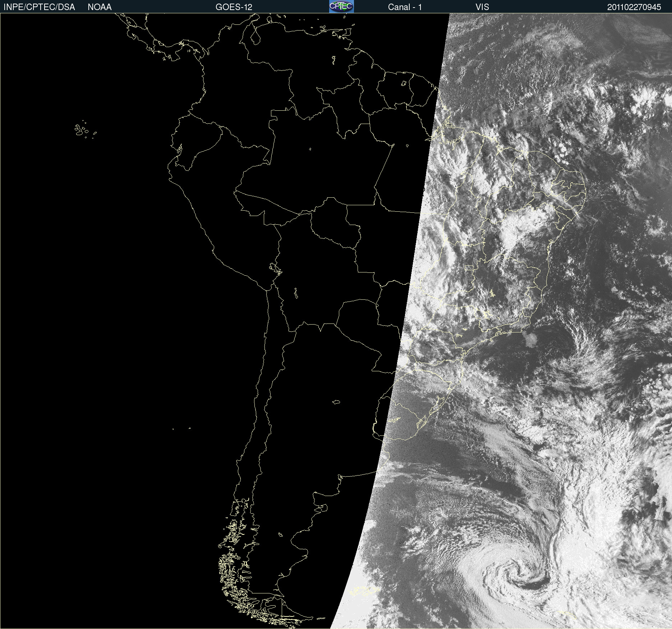Click the CPTEC logo in header
672x629 pixels.
(x=341, y=6)
